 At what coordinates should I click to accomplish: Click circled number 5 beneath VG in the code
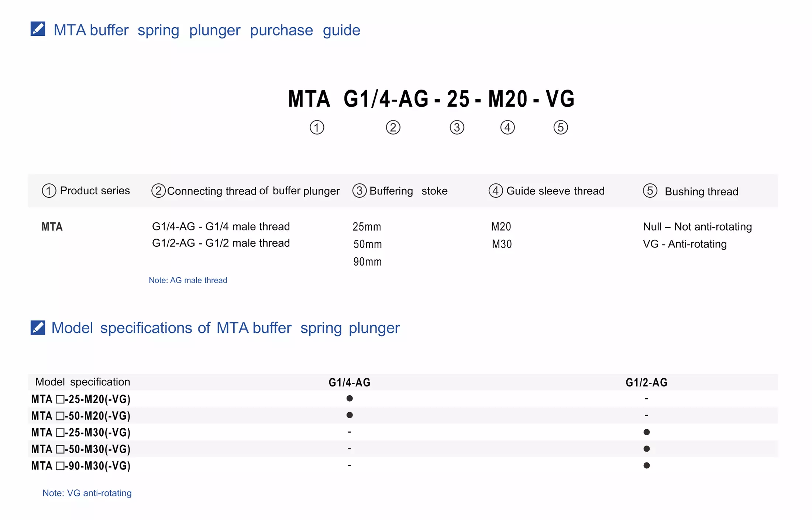(561, 128)
